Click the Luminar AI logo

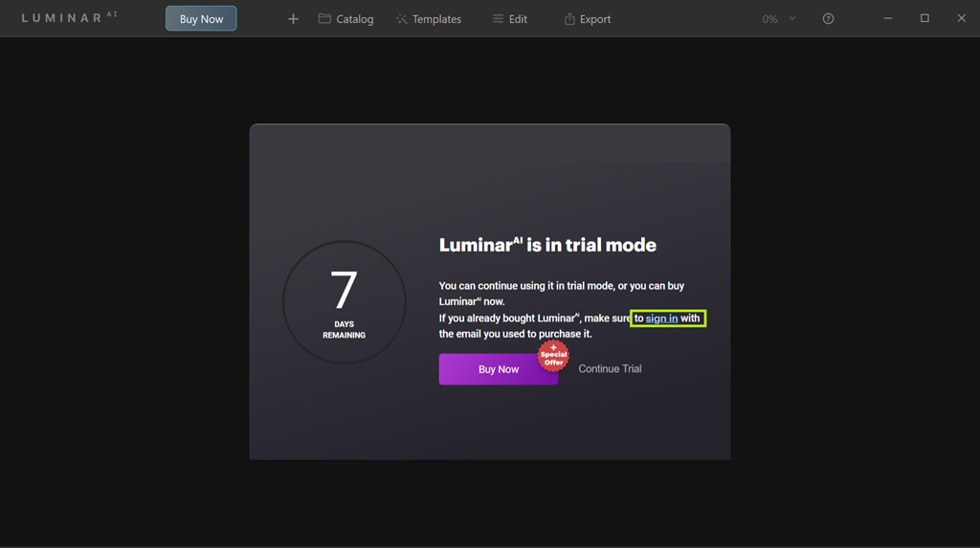(x=69, y=18)
